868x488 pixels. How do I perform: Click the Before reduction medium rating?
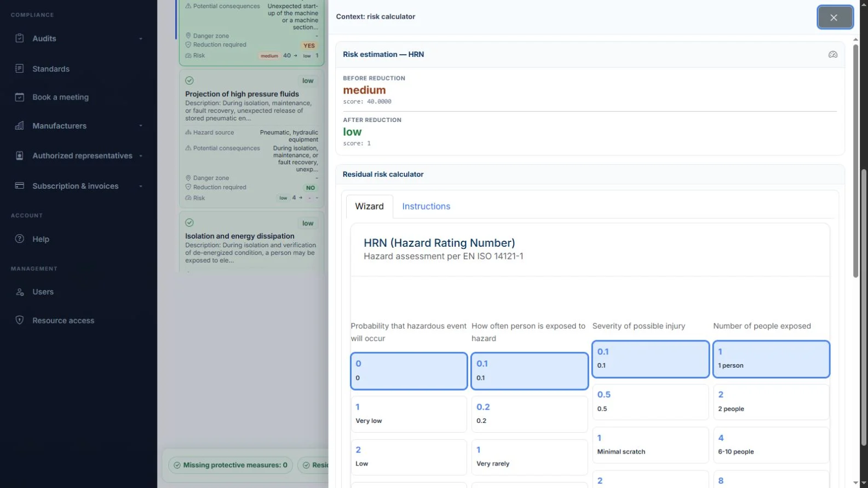365,90
